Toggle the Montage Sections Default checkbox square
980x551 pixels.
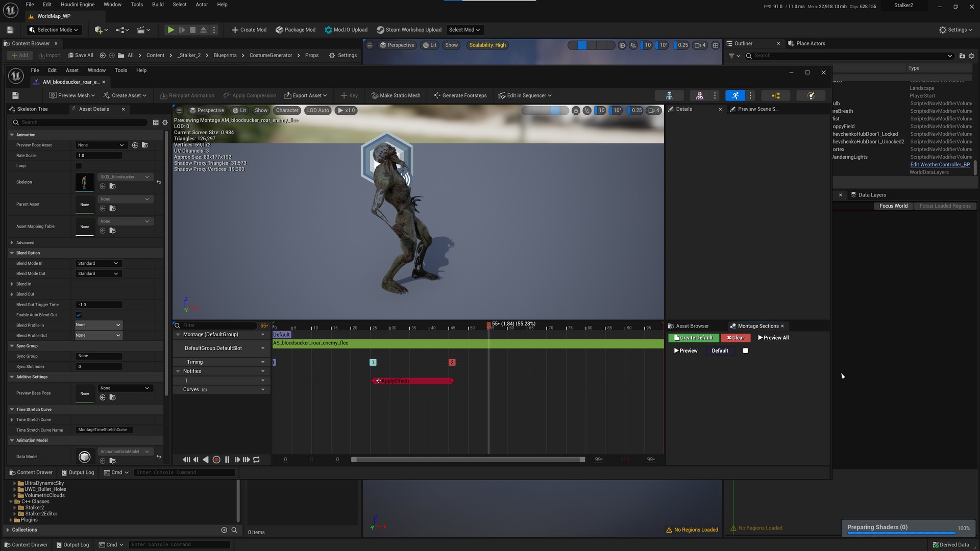coord(745,351)
